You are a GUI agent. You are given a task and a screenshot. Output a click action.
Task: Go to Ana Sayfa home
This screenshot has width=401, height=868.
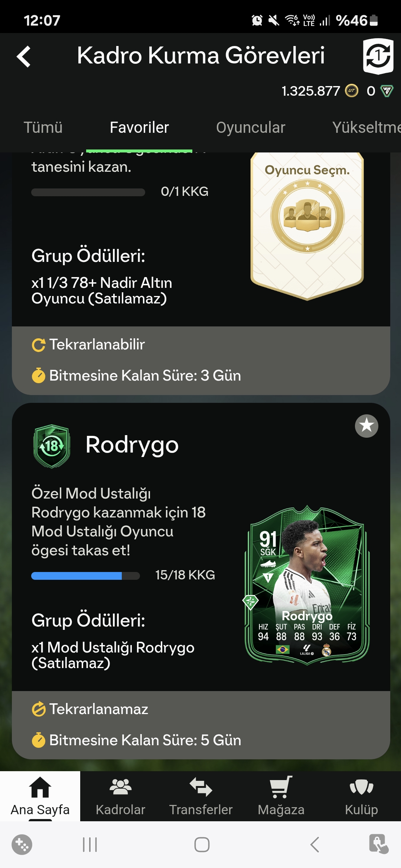coord(40,796)
